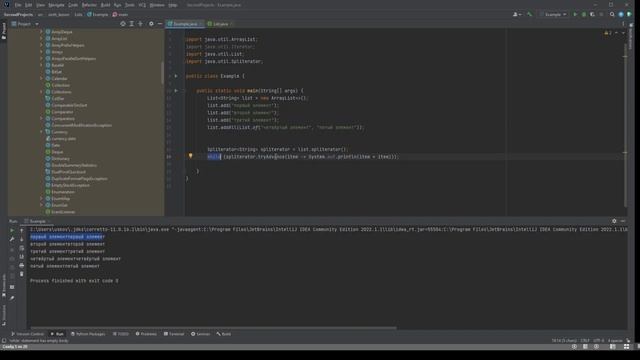Open the editor tabs more-options menu

(x=623, y=24)
